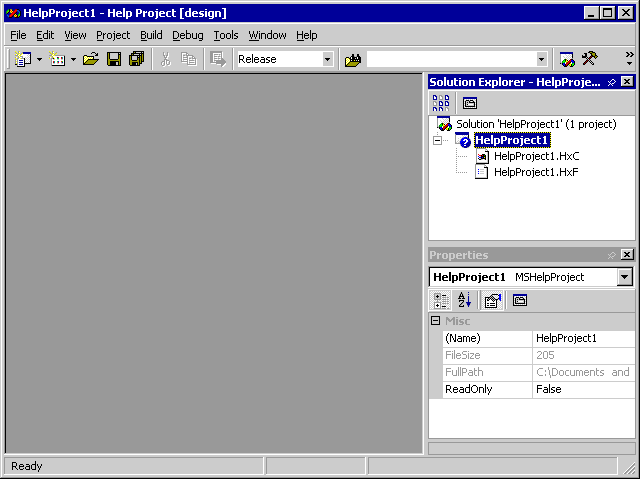Open the Toolbox hammer-and-wrench icon
This screenshot has width=640, height=479.
pos(590,59)
